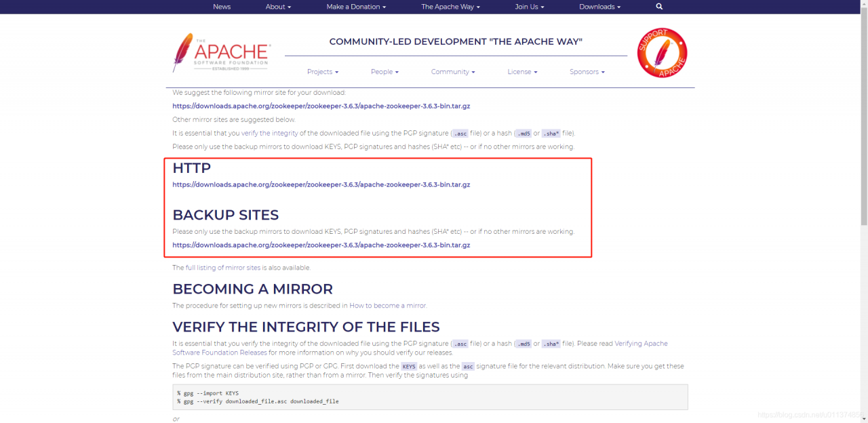Click the zookeeper link under HTTP heading
This screenshot has width=868, height=423.
[x=321, y=184]
